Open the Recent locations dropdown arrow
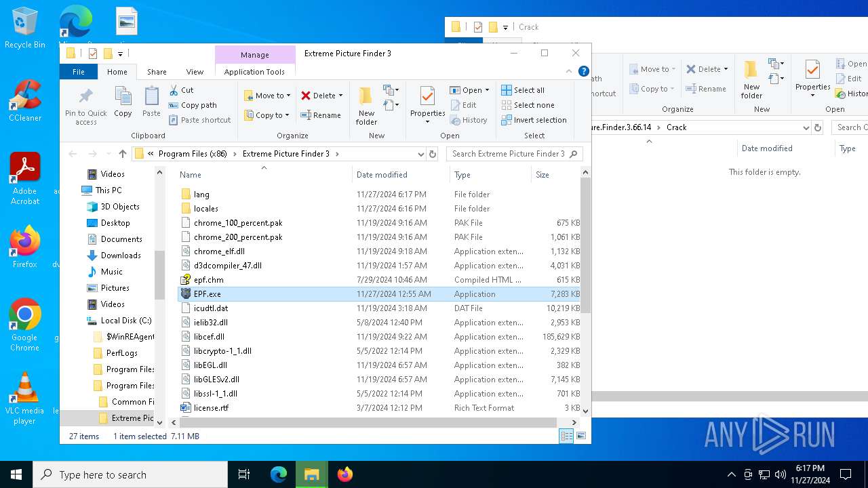Viewport: 868px width, 488px height. (107, 154)
